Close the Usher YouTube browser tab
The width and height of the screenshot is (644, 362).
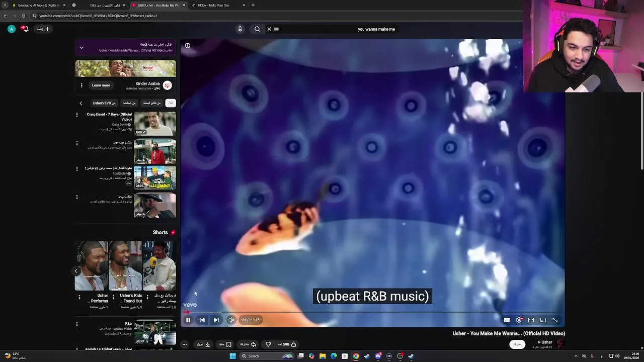pos(184,5)
